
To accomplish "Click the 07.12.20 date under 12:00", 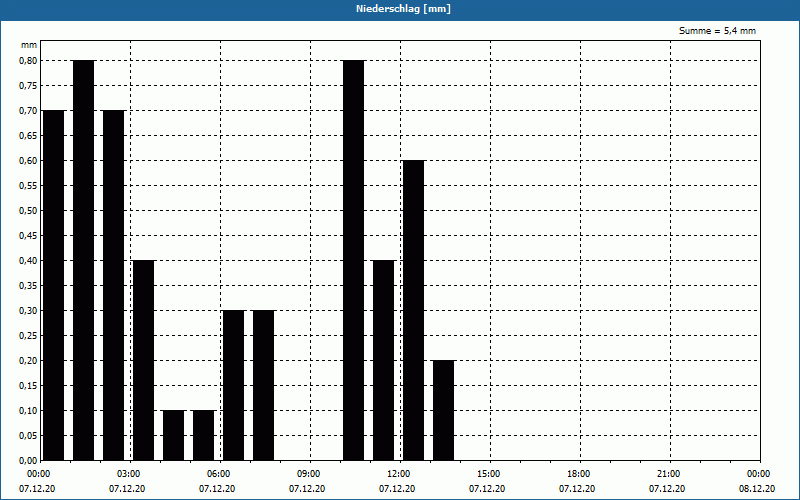I will (397, 489).
